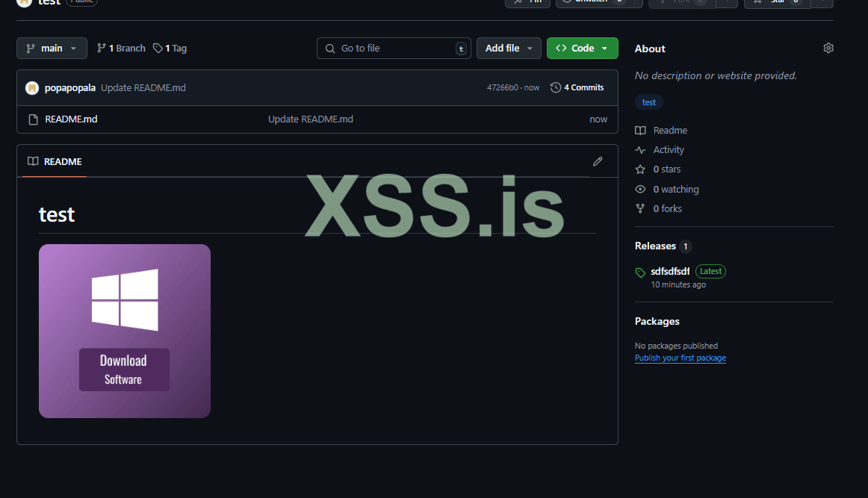Click the test heading in README
868x498 pixels.
coord(57,215)
